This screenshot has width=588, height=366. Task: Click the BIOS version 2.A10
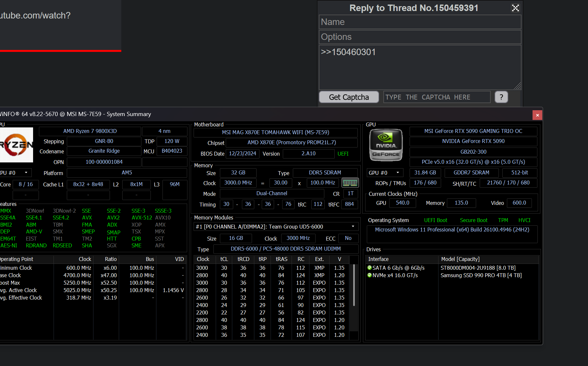point(308,154)
